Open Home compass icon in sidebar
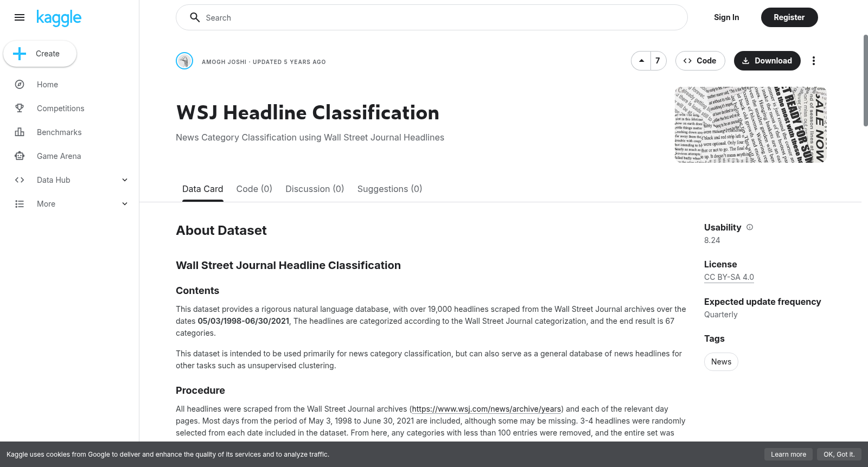 [20, 85]
